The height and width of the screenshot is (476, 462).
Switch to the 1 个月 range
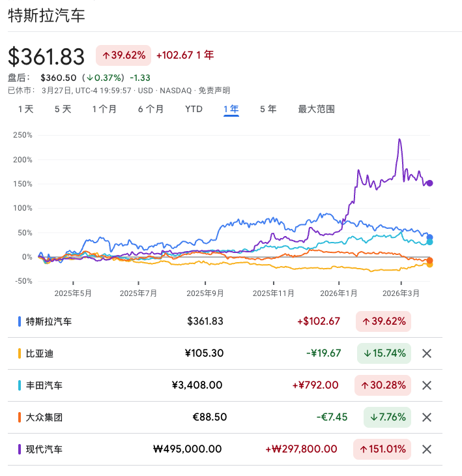pyautogui.click(x=104, y=109)
